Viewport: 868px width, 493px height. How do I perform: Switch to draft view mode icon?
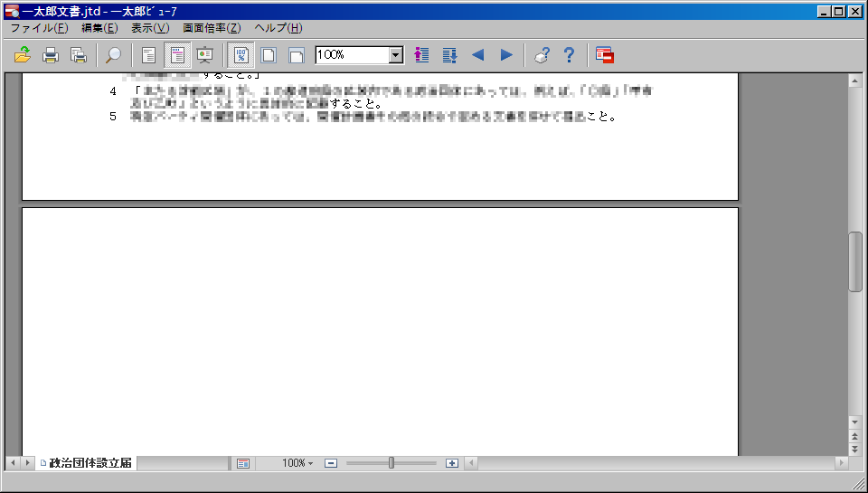pyautogui.click(x=148, y=55)
